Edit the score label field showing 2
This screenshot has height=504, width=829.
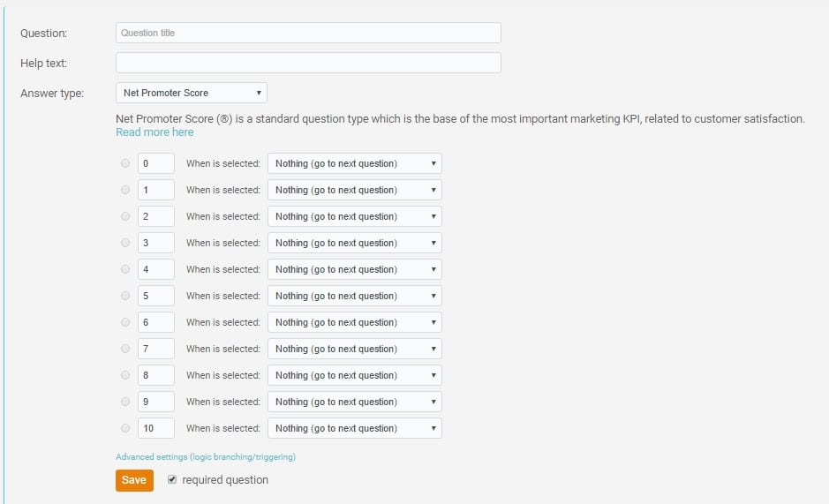point(156,216)
